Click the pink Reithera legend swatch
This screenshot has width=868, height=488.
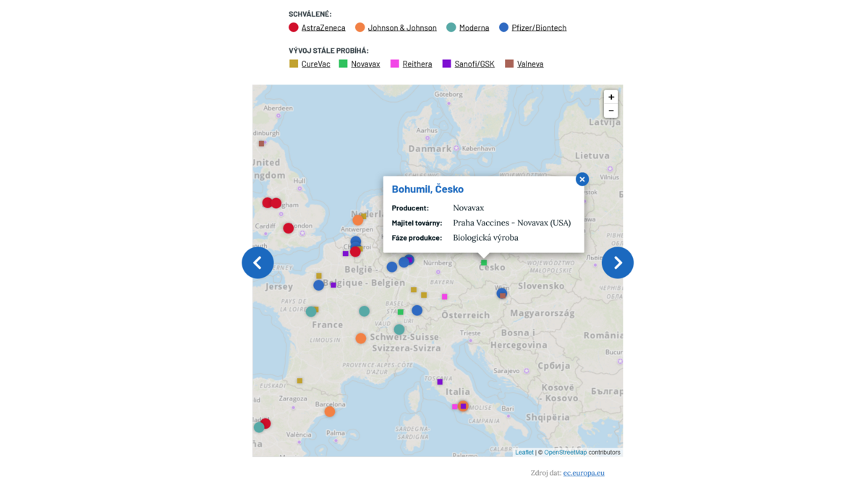(x=395, y=64)
